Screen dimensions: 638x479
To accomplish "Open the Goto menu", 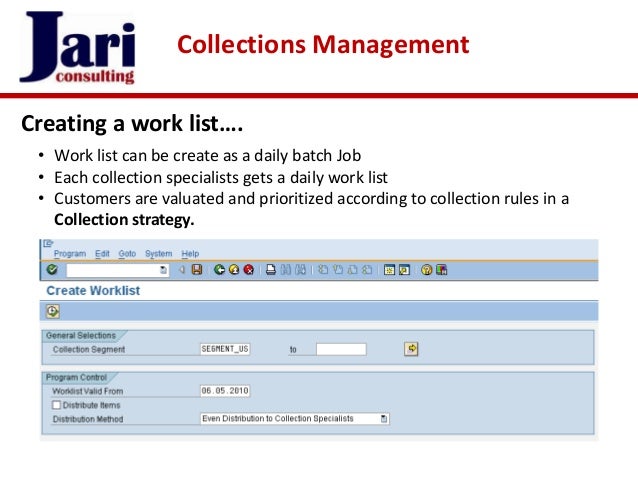I will point(127,254).
